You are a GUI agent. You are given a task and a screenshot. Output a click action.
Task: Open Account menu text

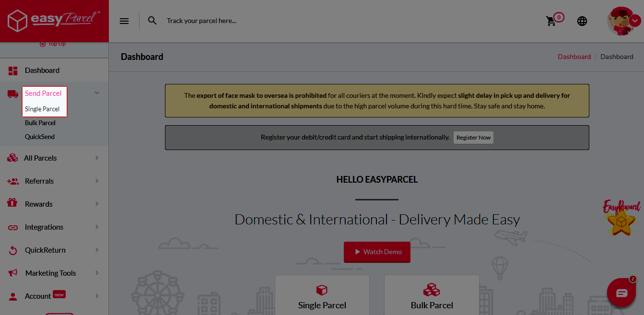[38, 296]
